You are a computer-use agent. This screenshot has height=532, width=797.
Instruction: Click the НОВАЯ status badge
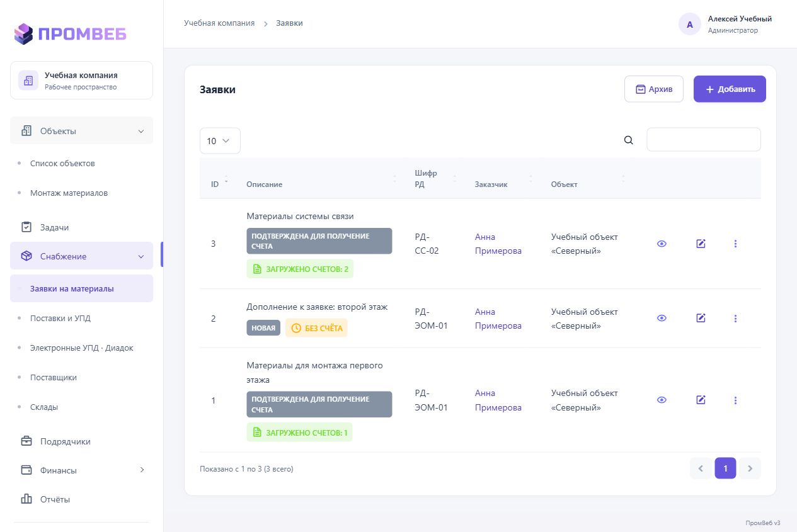263,328
